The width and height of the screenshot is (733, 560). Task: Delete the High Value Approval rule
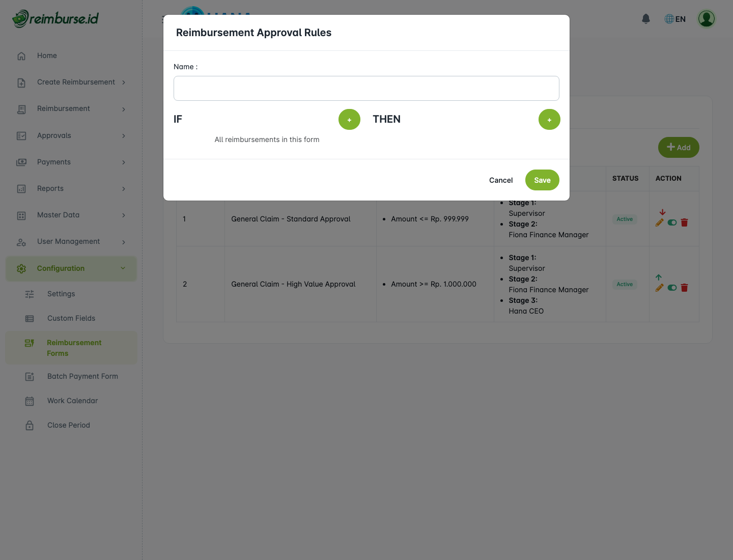(x=685, y=288)
